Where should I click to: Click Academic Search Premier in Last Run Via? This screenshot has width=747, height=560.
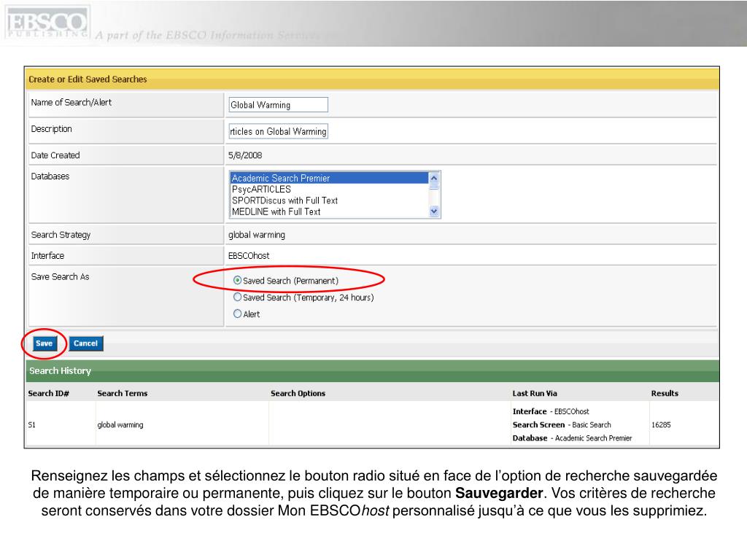[593, 438]
